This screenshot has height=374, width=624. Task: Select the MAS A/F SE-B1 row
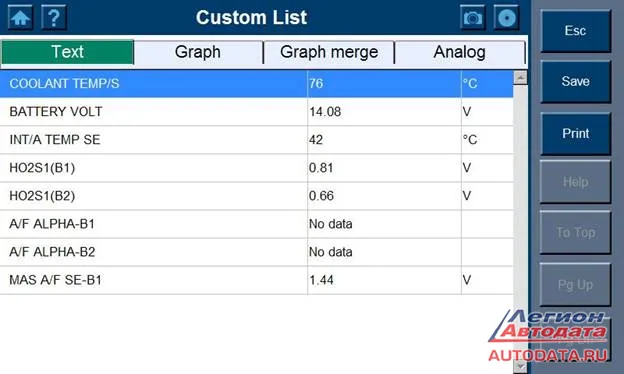[x=257, y=280]
